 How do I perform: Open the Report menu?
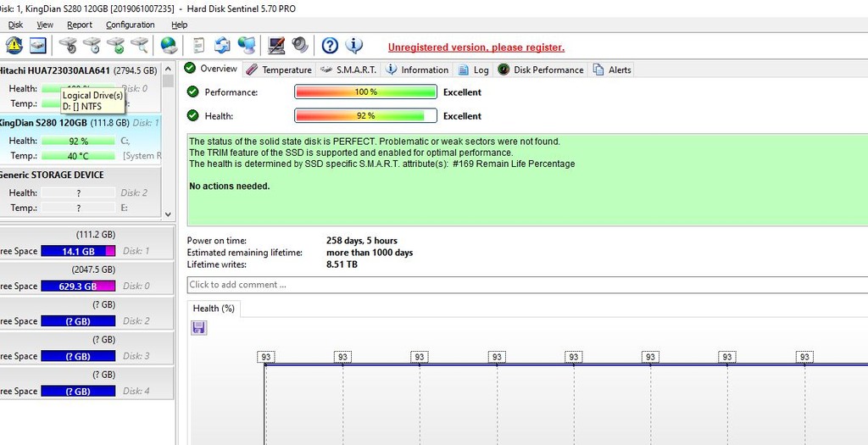click(x=80, y=25)
